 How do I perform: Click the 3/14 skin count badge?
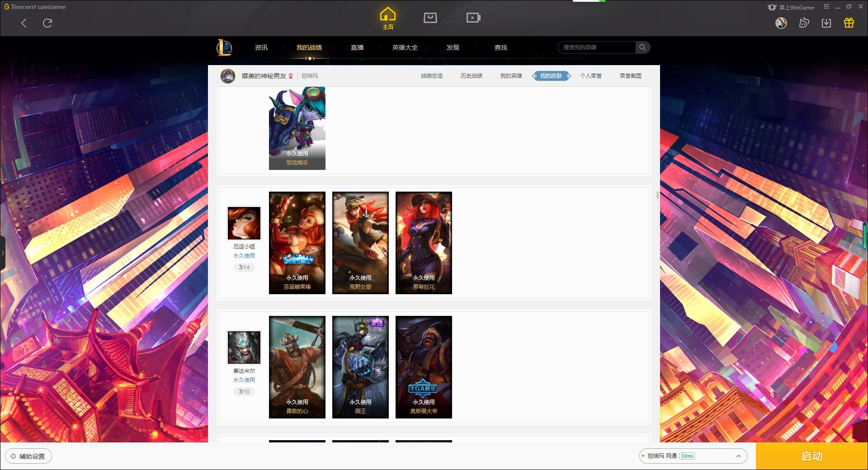click(x=244, y=268)
